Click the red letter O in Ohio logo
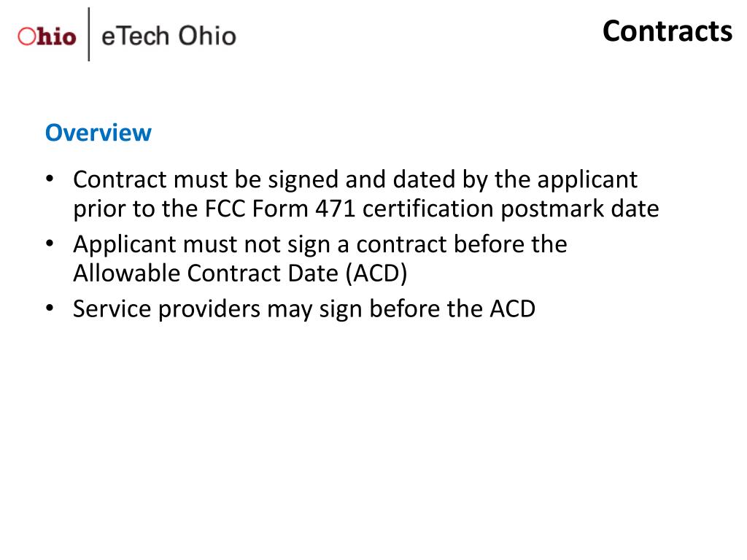 (x=27, y=36)
